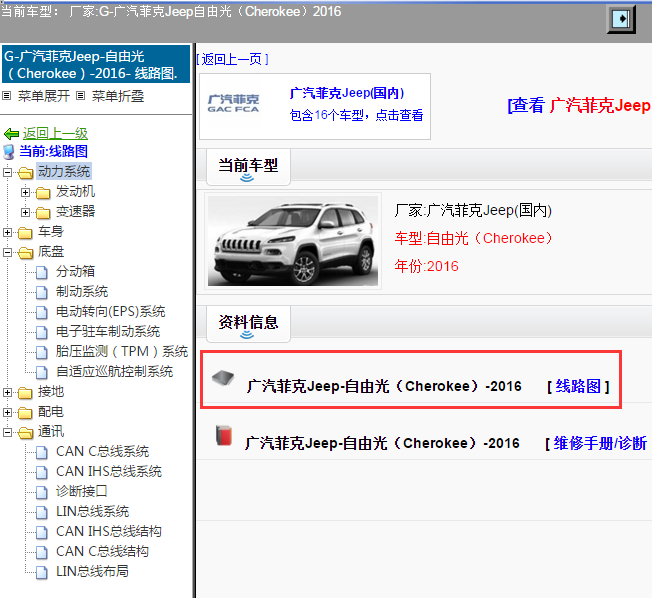Image resolution: width=652 pixels, height=598 pixels.
Task: Open the 当前车型 tab
Action: pyautogui.click(x=248, y=167)
